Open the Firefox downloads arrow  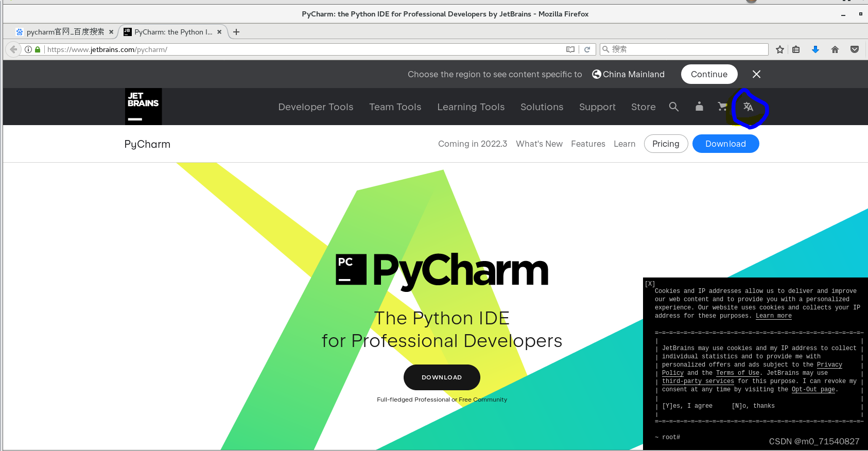coord(815,49)
